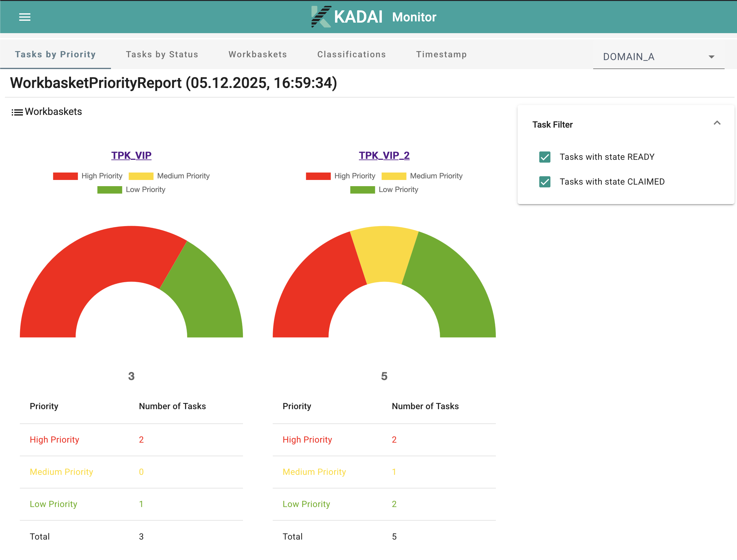737x560 pixels.
Task: Open the Workbaskets tab
Action: [x=258, y=54]
